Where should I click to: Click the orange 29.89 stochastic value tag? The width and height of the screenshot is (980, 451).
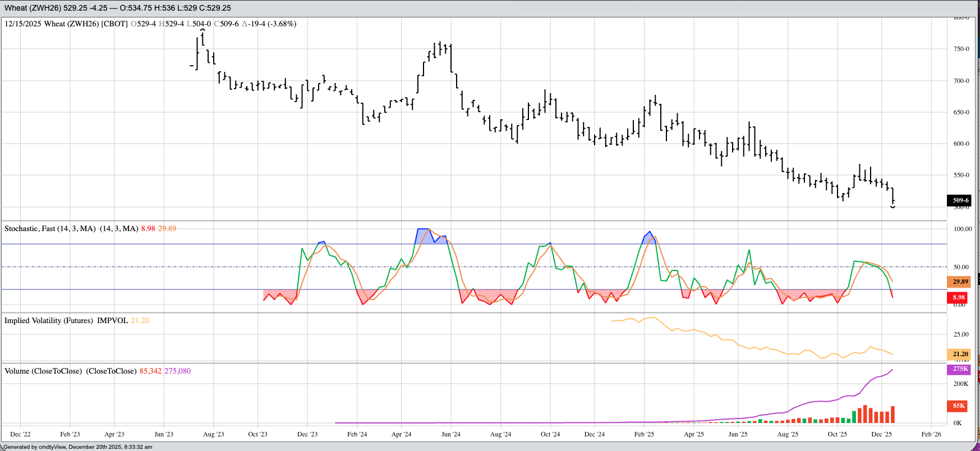(960, 282)
